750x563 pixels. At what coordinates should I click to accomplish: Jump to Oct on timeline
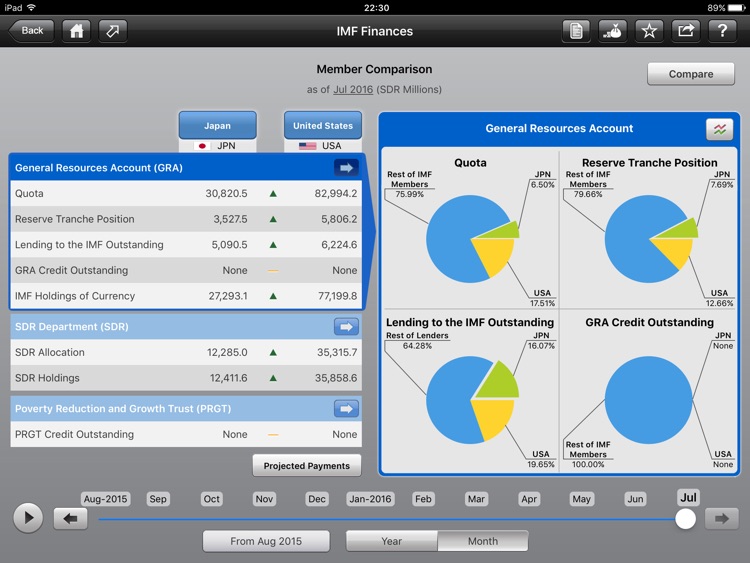coord(211,499)
